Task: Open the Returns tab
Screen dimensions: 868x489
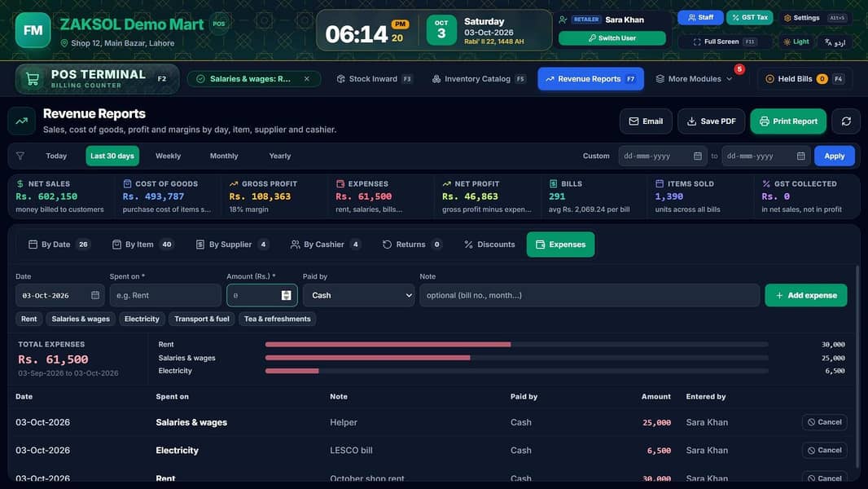Action: pos(412,244)
